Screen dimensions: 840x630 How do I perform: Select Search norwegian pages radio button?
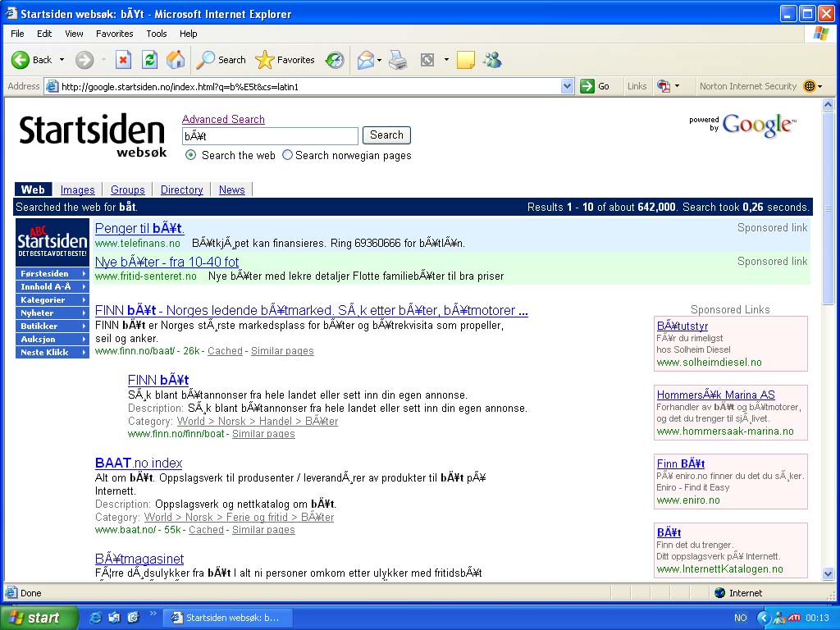pyautogui.click(x=288, y=155)
